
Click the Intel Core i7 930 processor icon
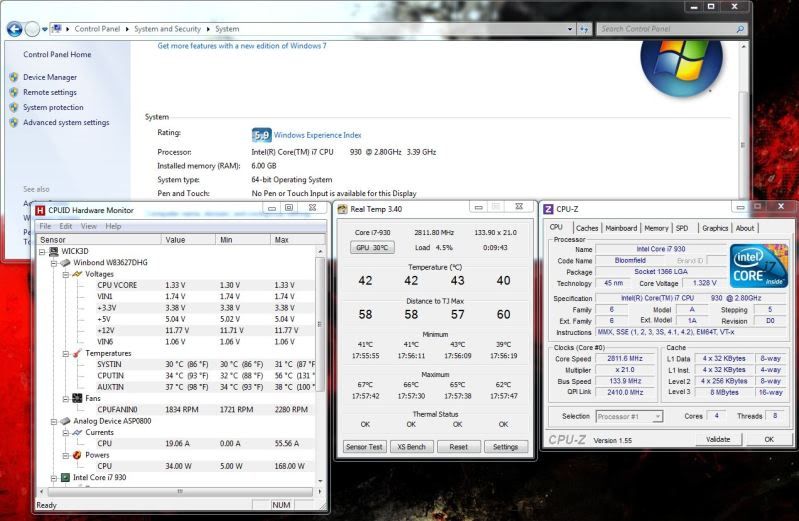click(x=65, y=478)
